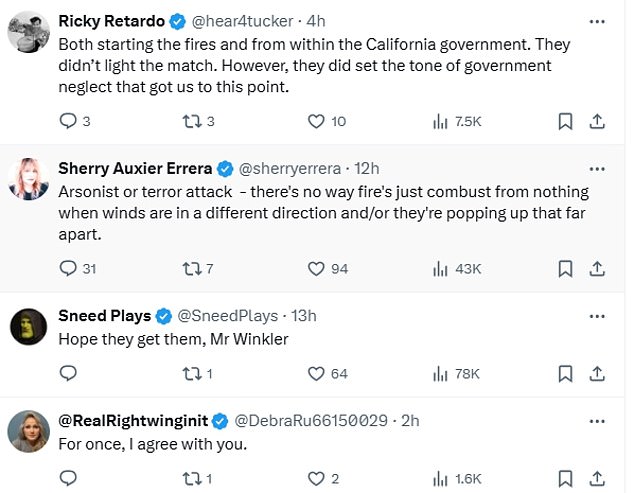Expand the menu for Sneed Plays tweet
The image size is (634, 493).
point(597,316)
